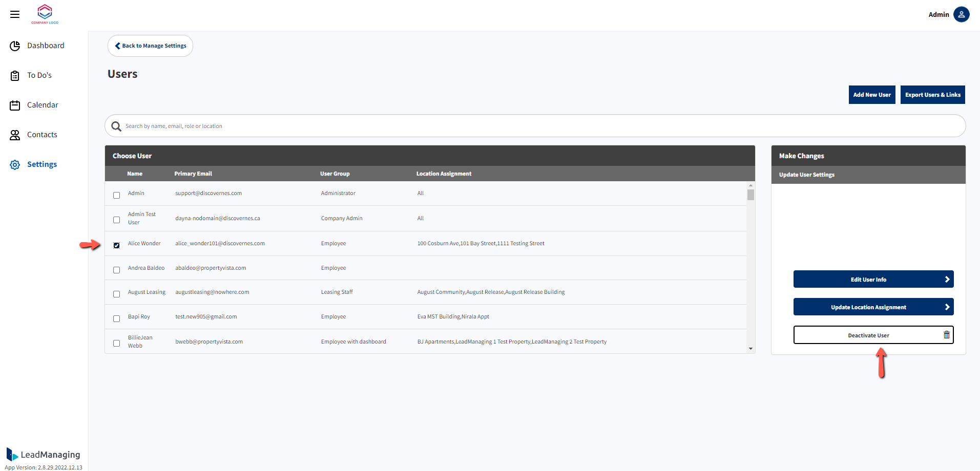Click email support@discovernes.com
The width and height of the screenshot is (980, 471).
(x=208, y=194)
